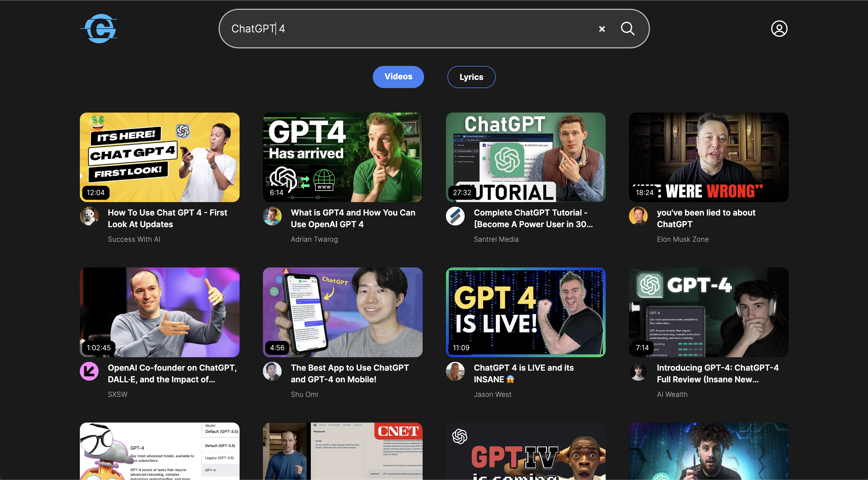Viewport: 868px width, 480px height.
Task: Open the curly-haired man on blue background thumbnail
Action: point(708,451)
